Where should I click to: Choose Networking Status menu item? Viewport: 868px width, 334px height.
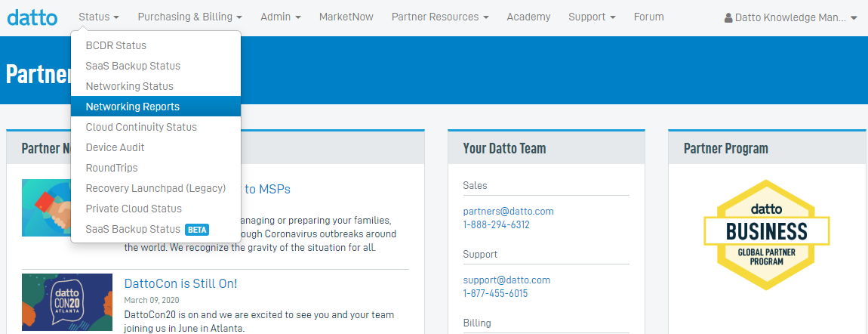[155, 86]
